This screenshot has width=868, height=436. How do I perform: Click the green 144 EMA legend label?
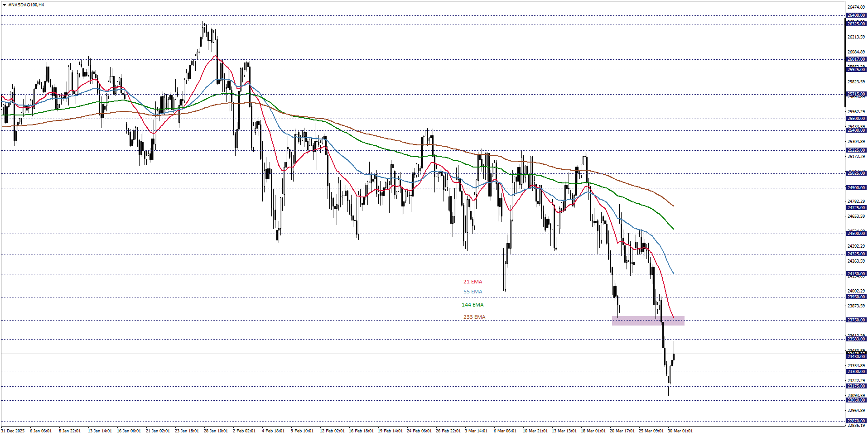[x=473, y=305]
